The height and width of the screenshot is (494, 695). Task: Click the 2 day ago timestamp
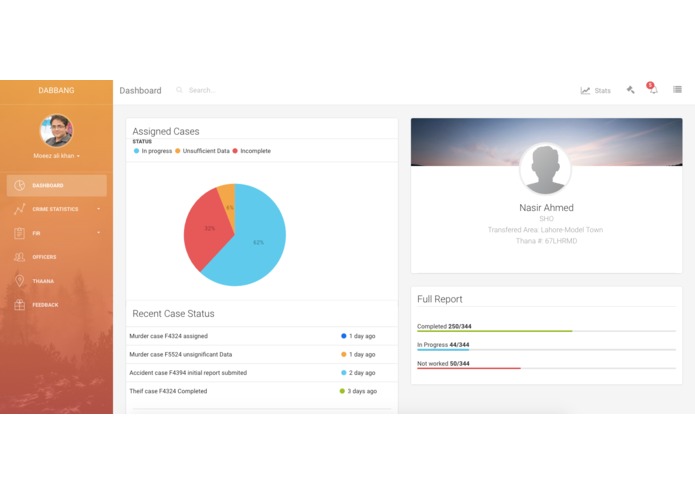click(362, 373)
